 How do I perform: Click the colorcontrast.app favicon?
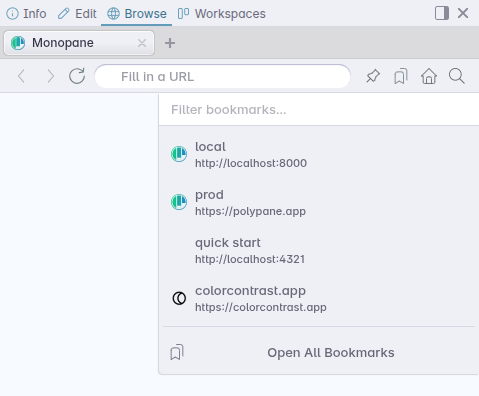click(179, 298)
